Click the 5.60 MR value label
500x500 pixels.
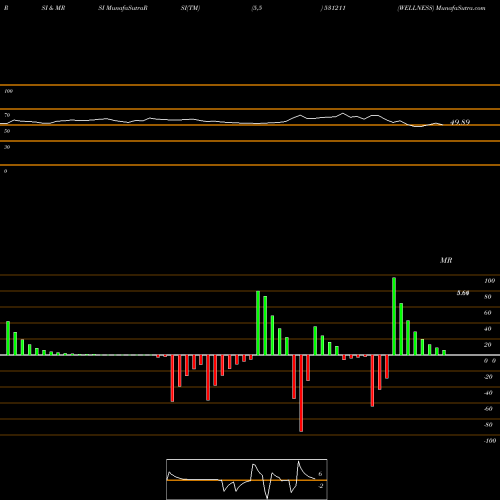463,293
